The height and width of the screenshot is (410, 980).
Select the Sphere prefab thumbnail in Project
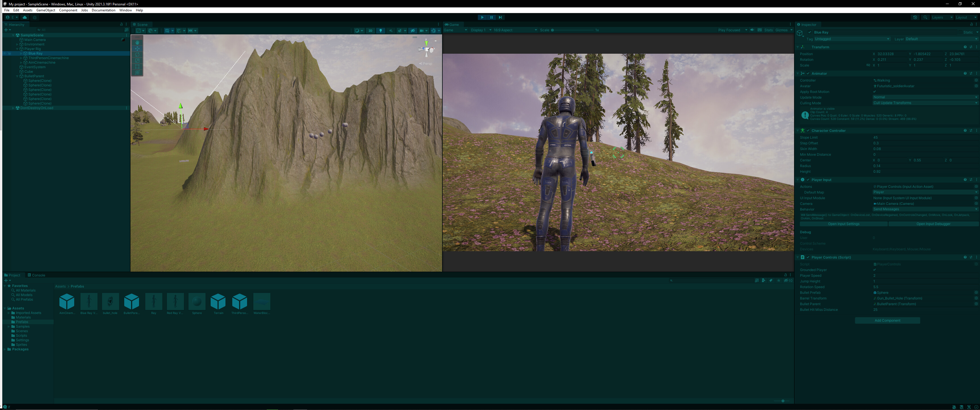pyautogui.click(x=197, y=302)
